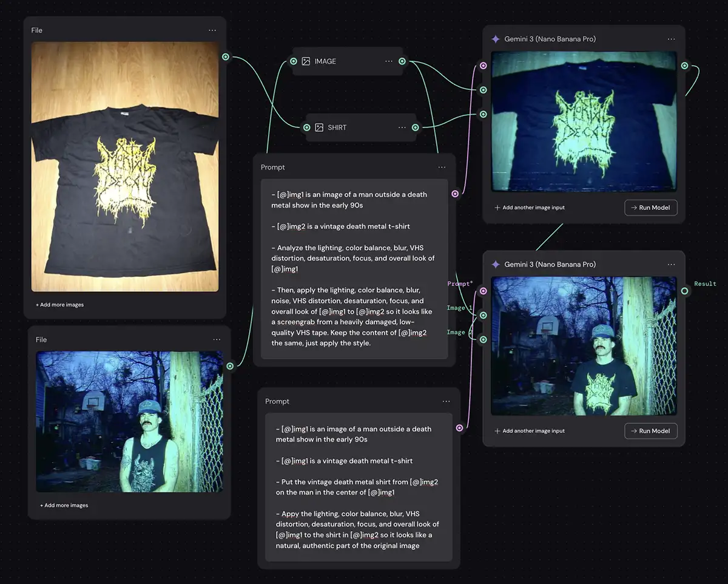Open the three-dot menu on the top Gemini 3 node
728x584 pixels.
[x=671, y=39]
